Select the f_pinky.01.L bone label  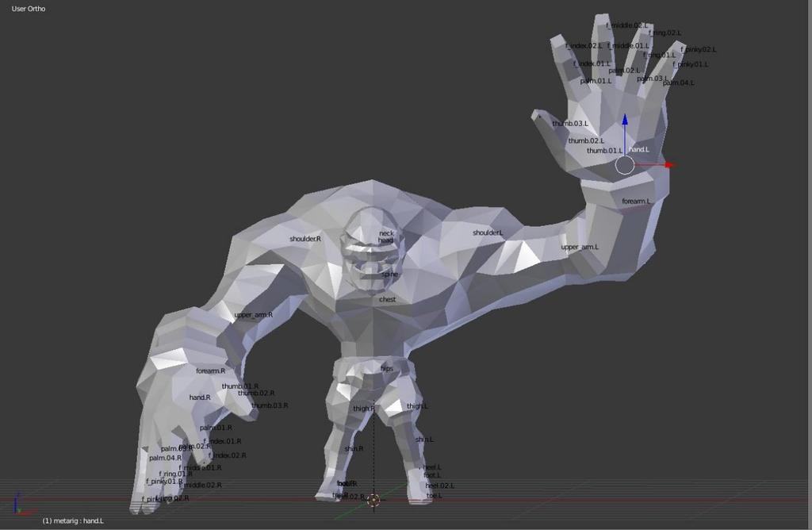click(691, 65)
